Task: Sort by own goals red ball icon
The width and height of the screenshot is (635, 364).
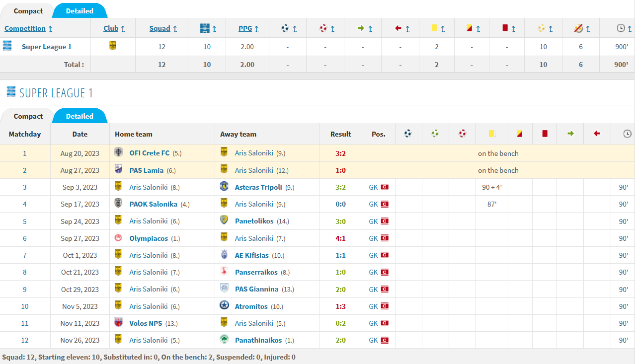Action: click(323, 28)
